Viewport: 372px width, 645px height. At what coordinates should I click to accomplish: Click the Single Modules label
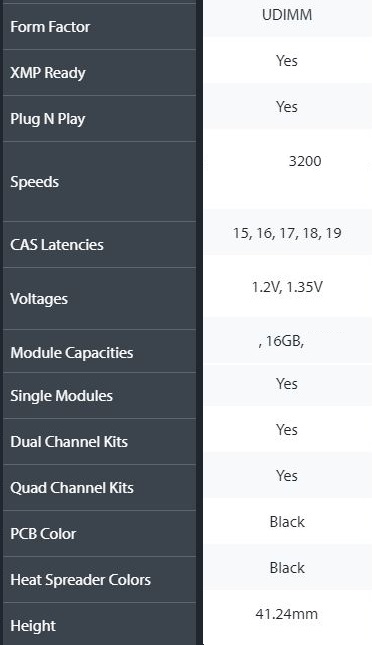click(61, 396)
